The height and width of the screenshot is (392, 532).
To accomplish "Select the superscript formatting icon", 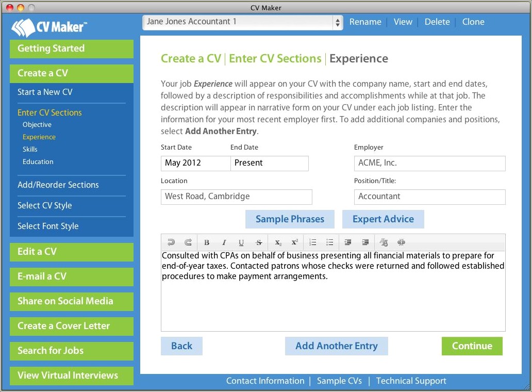I will 294,242.
